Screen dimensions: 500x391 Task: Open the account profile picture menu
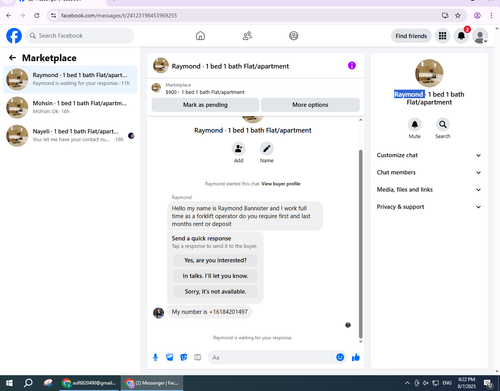pyautogui.click(x=480, y=36)
